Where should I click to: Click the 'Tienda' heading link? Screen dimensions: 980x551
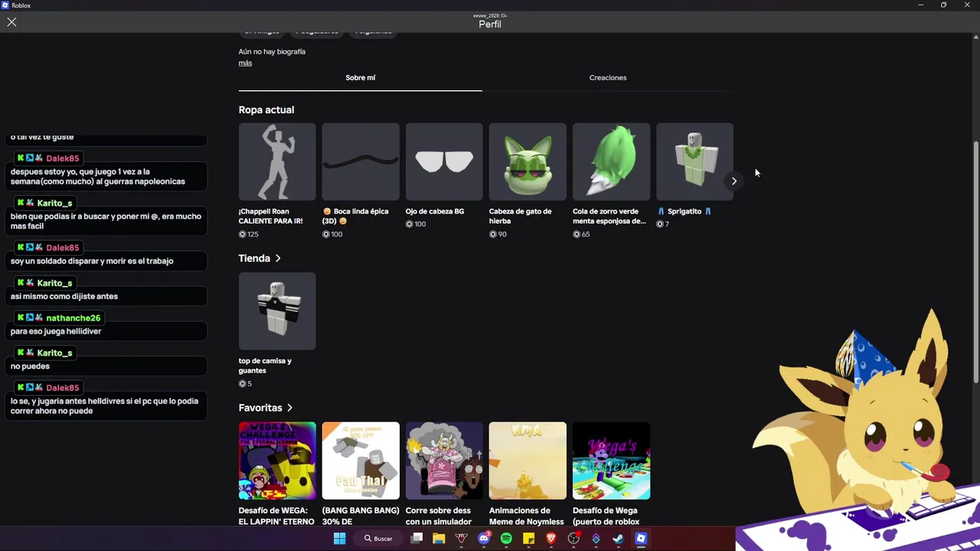click(x=254, y=259)
